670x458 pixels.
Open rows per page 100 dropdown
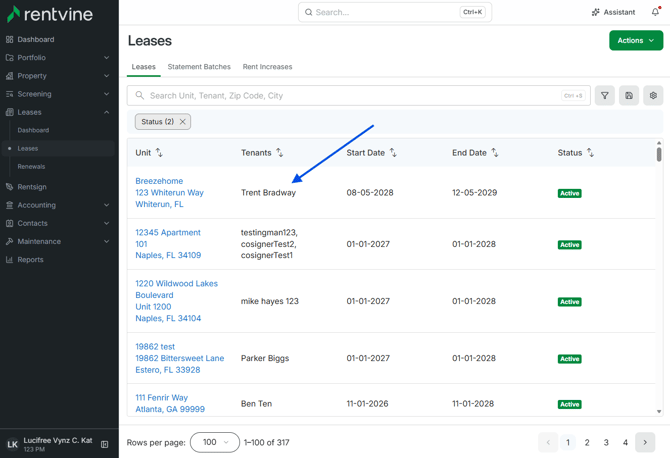(x=215, y=442)
